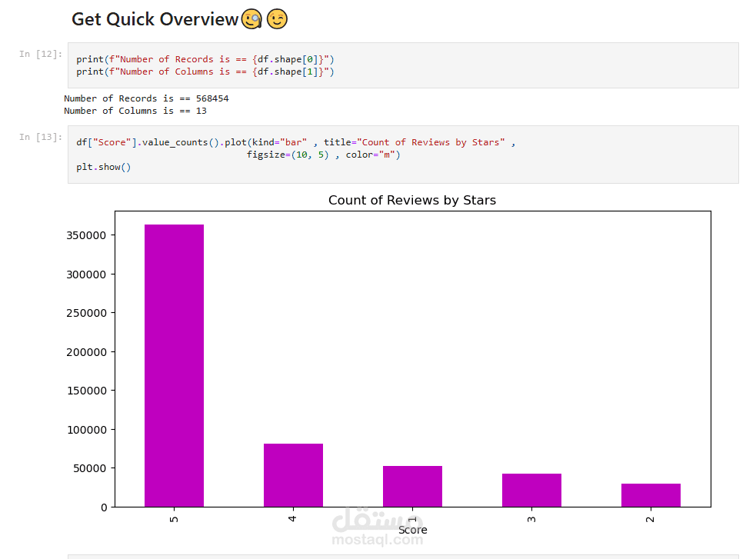Click the Number of Columns print line
The width and height of the screenshot is (756, 559).
(x=205, y=72)
